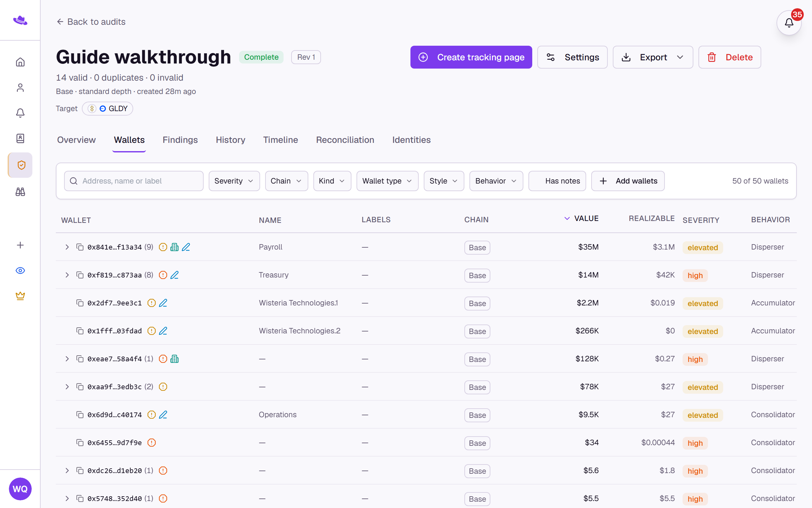Open the Chain filter dropdown
812x508 pixels.
(x=286, y=181)
